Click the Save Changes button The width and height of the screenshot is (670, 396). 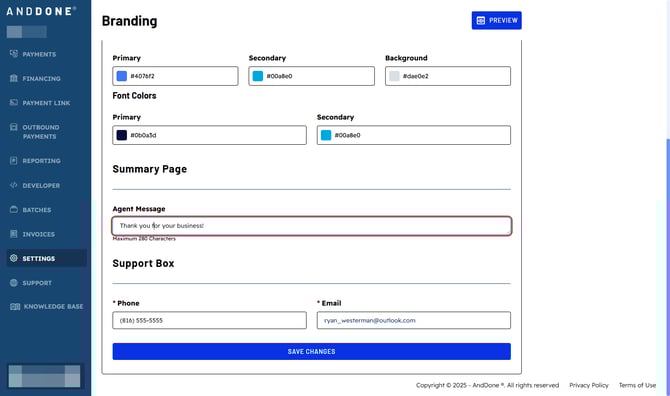pyautogui.click(x=311, y=351)
